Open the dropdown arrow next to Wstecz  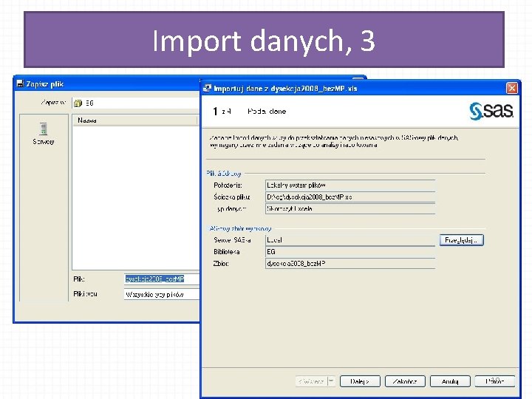[x=331, y=381]
